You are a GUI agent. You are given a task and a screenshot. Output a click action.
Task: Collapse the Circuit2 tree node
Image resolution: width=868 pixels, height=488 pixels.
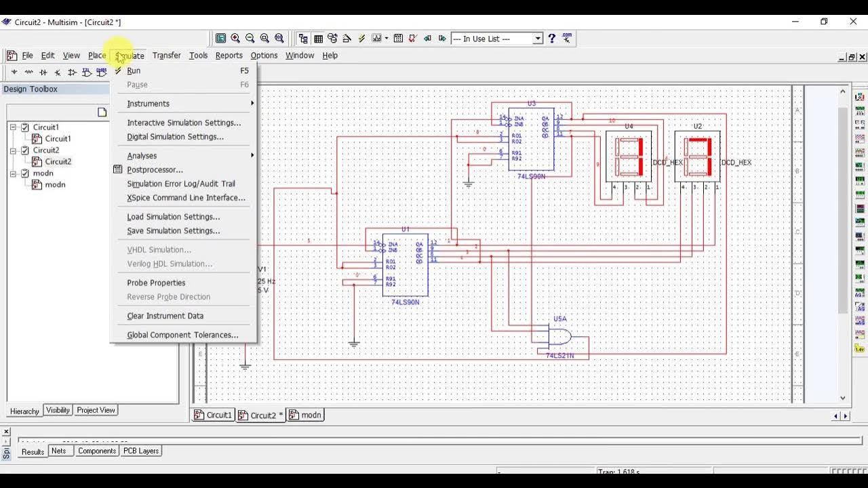coord(13,150)
